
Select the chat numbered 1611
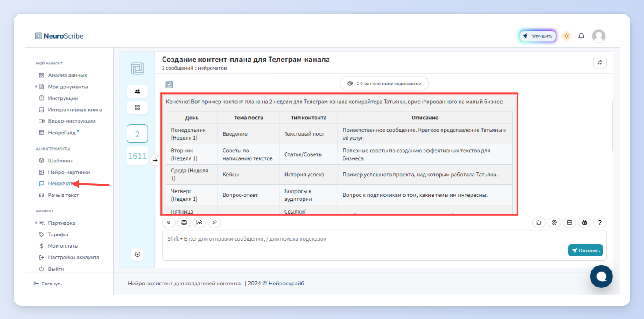[137, 155]
